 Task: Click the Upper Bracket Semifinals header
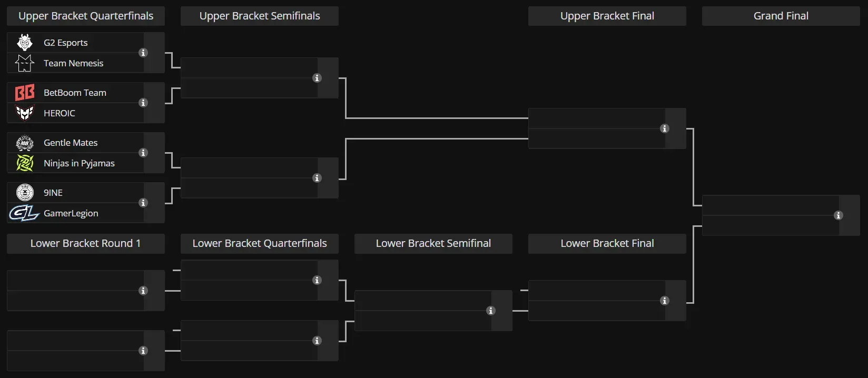tap(259, 16)
